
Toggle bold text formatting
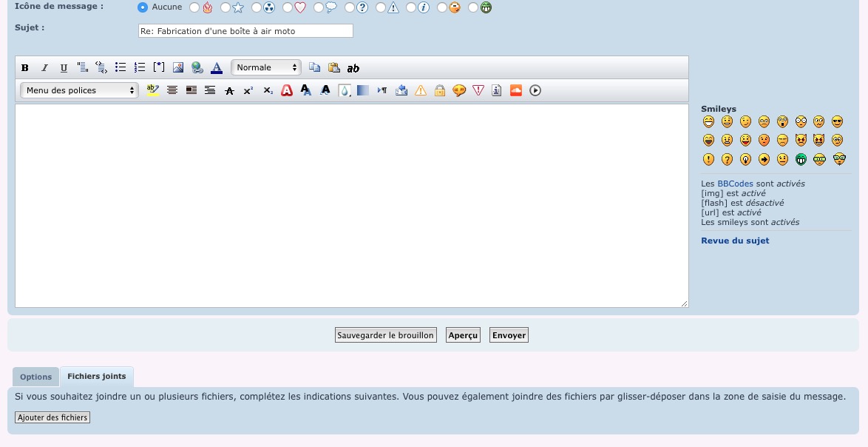pyautogui.click(x=25, y=68)
